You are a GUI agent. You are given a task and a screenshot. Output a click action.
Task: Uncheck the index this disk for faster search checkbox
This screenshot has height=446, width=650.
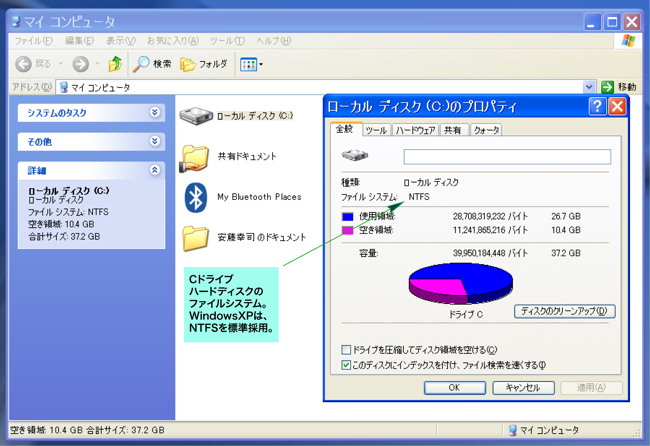pos(346,365)
